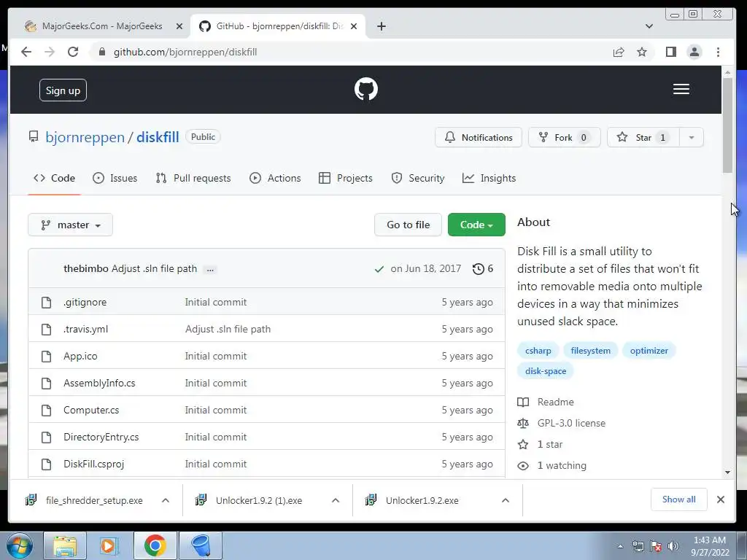Open Chrome's three-dot menu
This screenshot has width=747, height=560.
pos(718,52)
